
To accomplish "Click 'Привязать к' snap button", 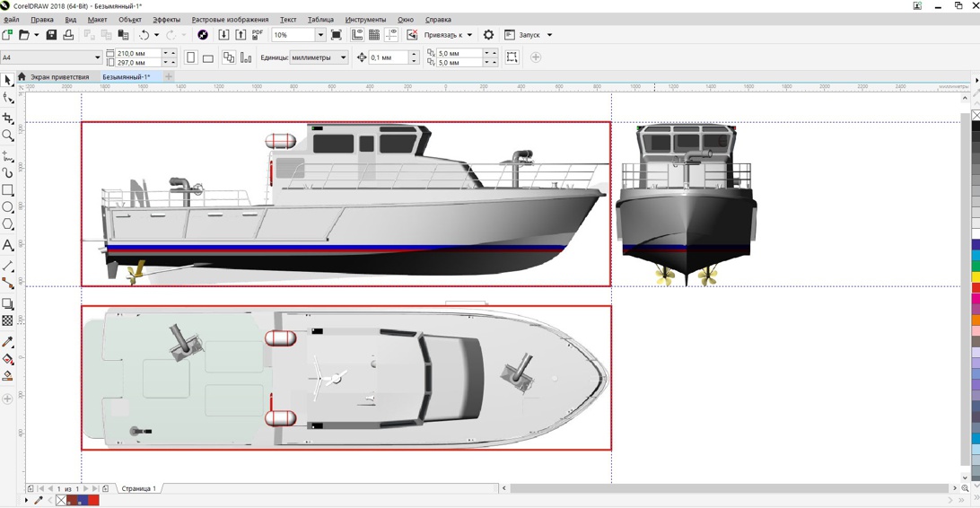I will (443, 35).
